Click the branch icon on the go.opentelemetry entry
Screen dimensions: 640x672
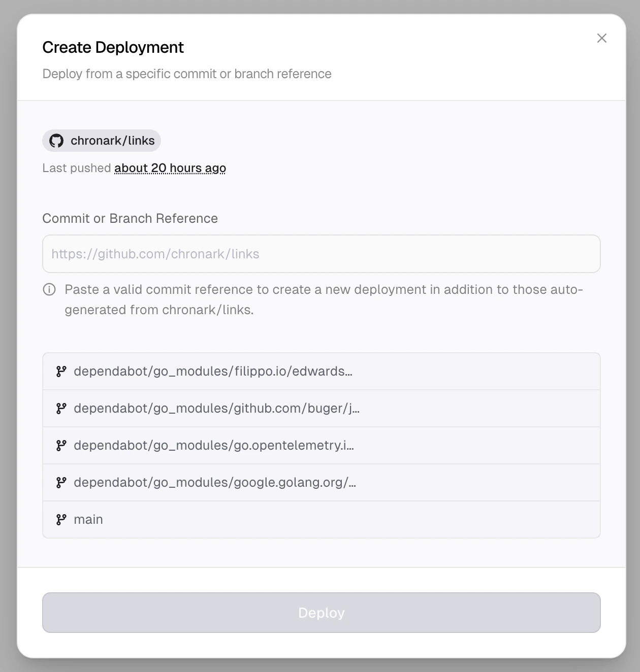(x=61, y=445)
